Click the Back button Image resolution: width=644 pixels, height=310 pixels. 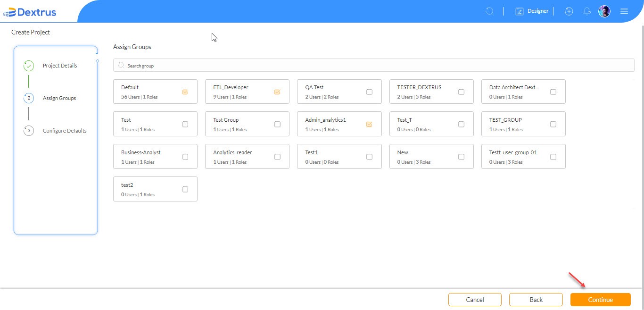(x=536, y=300)
